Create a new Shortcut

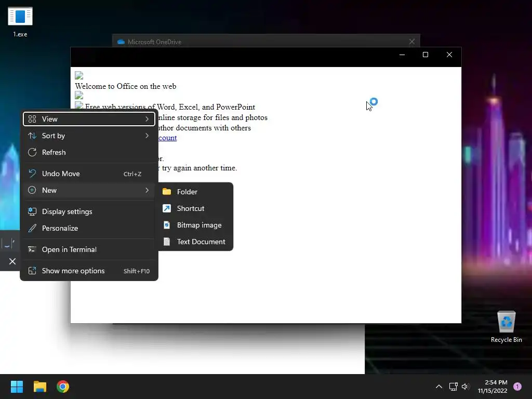coord(195,208)
